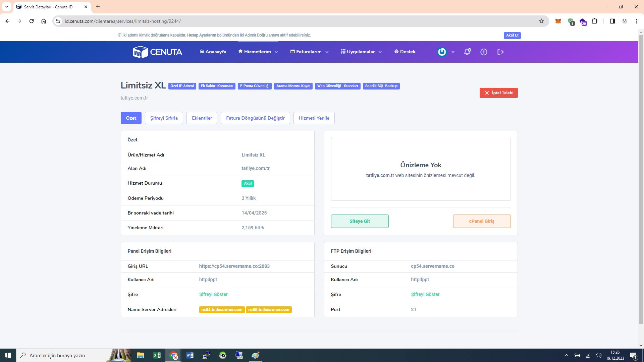Open volume control in tray
The height and width of the screenshot is (362, 644).
(599, 355)
